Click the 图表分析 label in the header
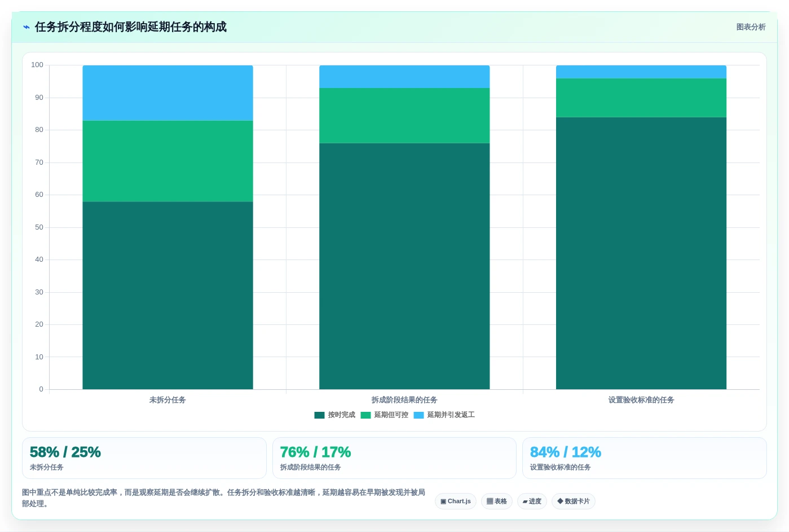This screenshot has width=789, height=532. (751, 27)
